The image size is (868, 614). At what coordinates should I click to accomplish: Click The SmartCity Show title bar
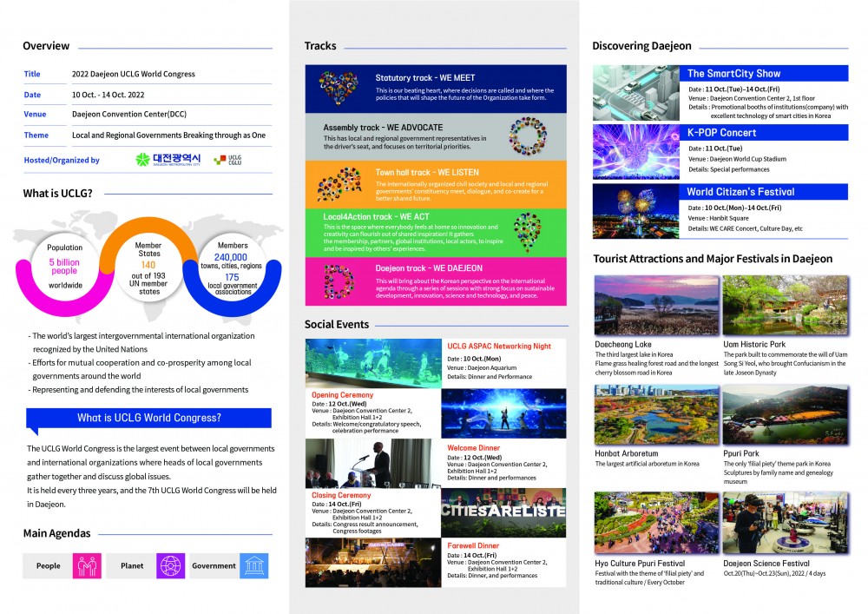point(764,73)
